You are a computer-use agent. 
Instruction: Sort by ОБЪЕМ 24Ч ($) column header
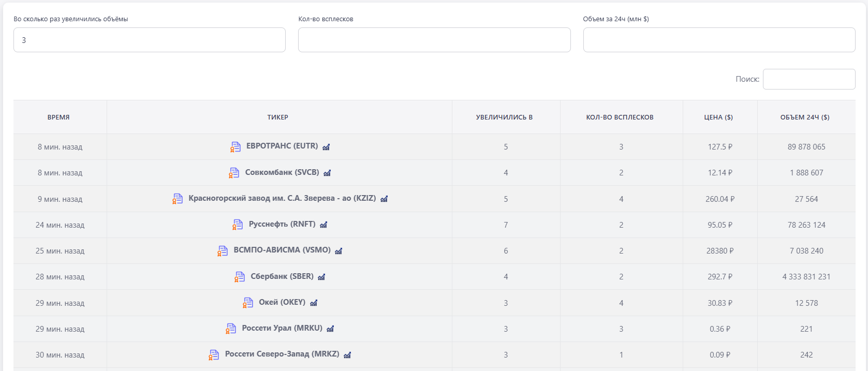tap(804, 117)
